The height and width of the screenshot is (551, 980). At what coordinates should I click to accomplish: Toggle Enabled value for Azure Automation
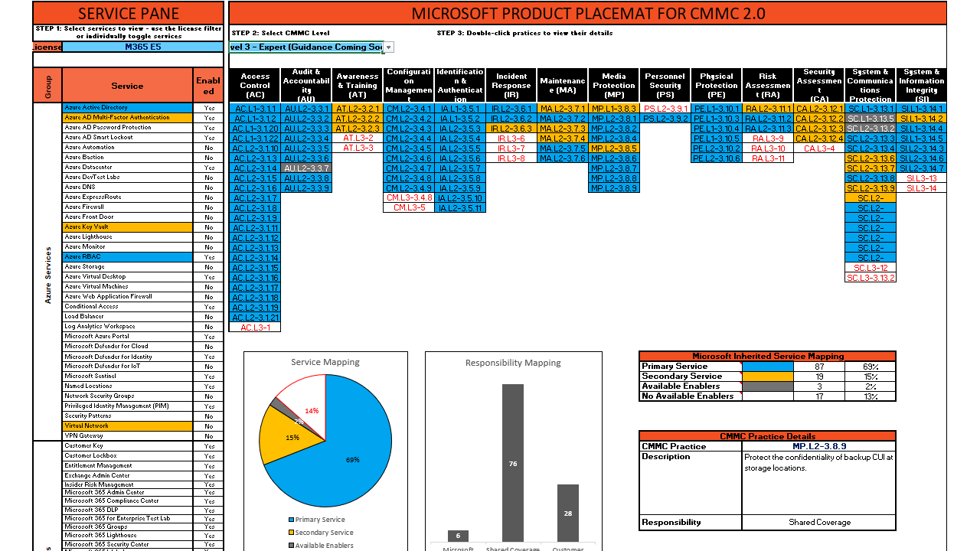coord(209,148)
